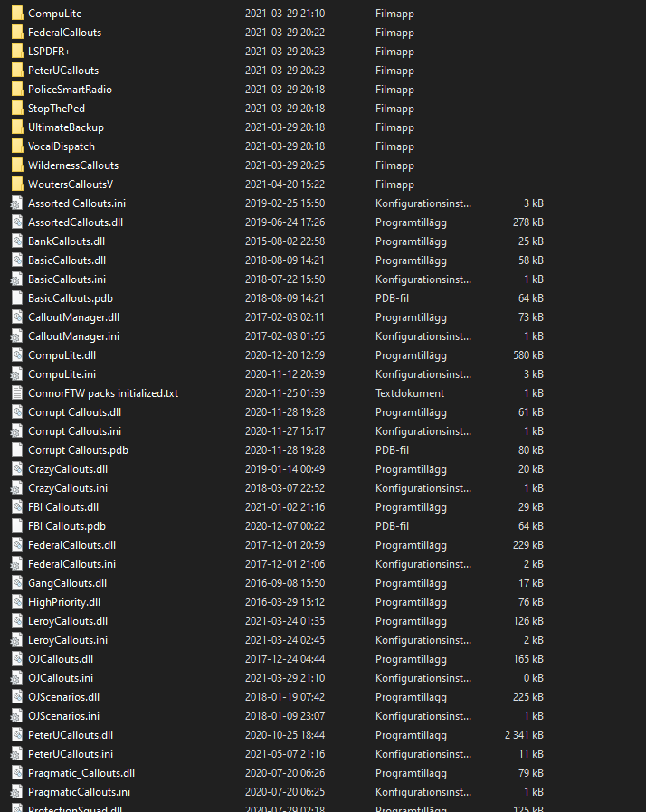The image size is (646, 812).
Task: Select file name Corrupt Callouts.dll
Action: pos(74,412)
